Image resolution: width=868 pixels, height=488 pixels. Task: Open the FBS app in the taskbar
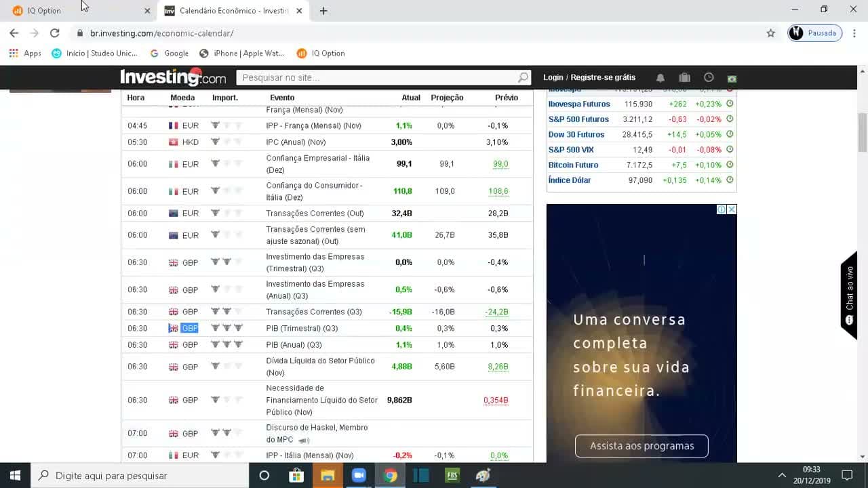coord(452,475)
